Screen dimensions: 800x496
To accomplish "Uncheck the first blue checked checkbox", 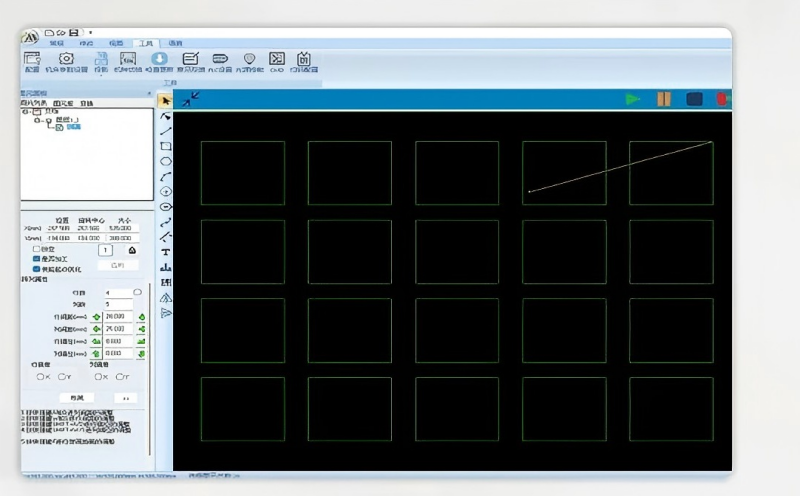I will pyautogui.click(x=37, y=259).
